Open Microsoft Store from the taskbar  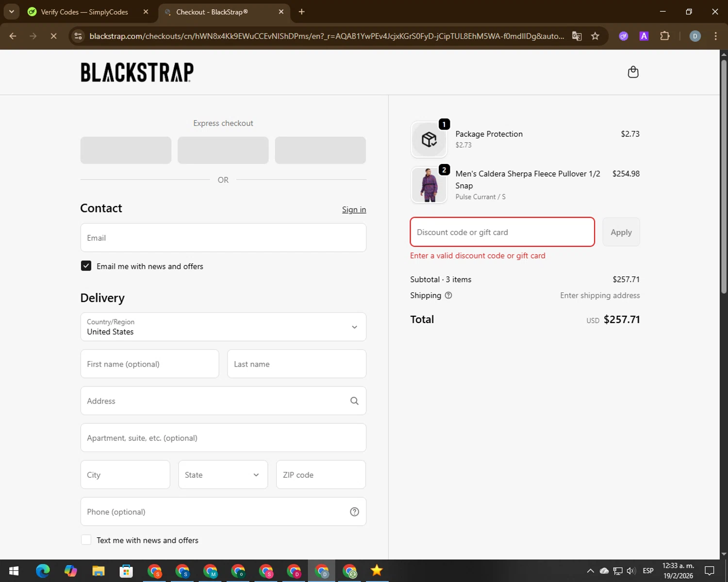coord(126,571)
